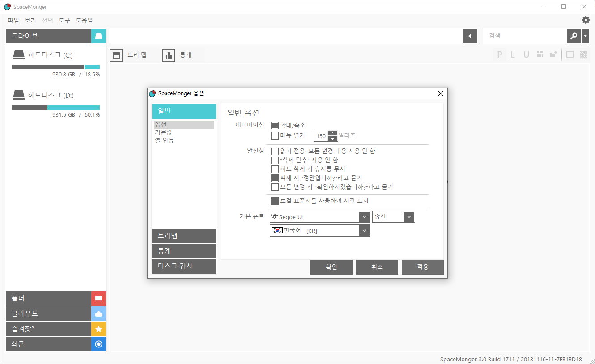Expand the 디스크 검사 options section

[x=184, y=266]
